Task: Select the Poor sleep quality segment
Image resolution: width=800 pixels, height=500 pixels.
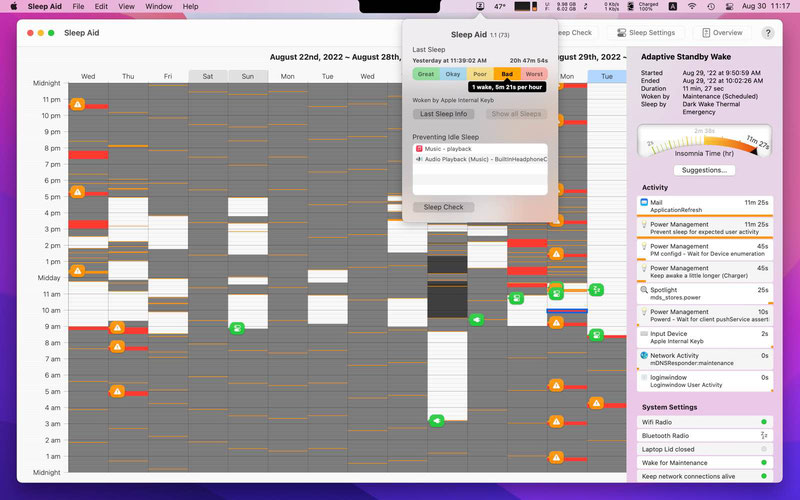Action: pyautogui.click(x=480, y=74)
